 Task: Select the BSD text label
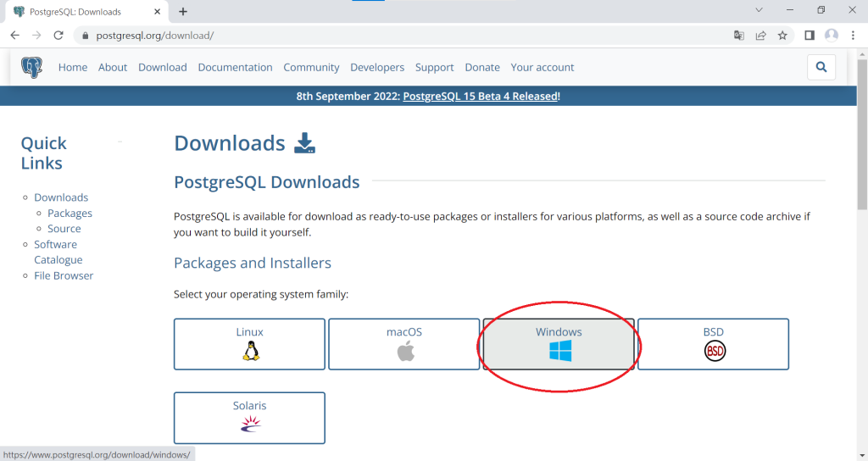(714, 332)
